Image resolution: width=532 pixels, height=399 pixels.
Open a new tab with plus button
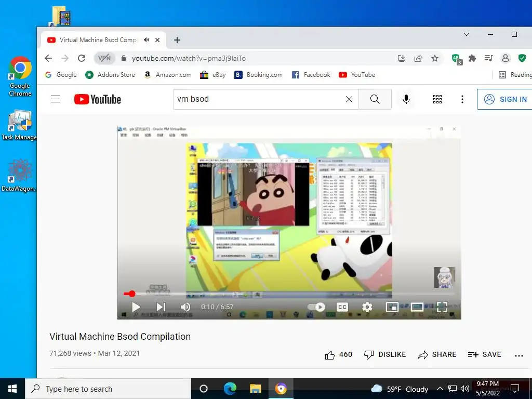177,40
